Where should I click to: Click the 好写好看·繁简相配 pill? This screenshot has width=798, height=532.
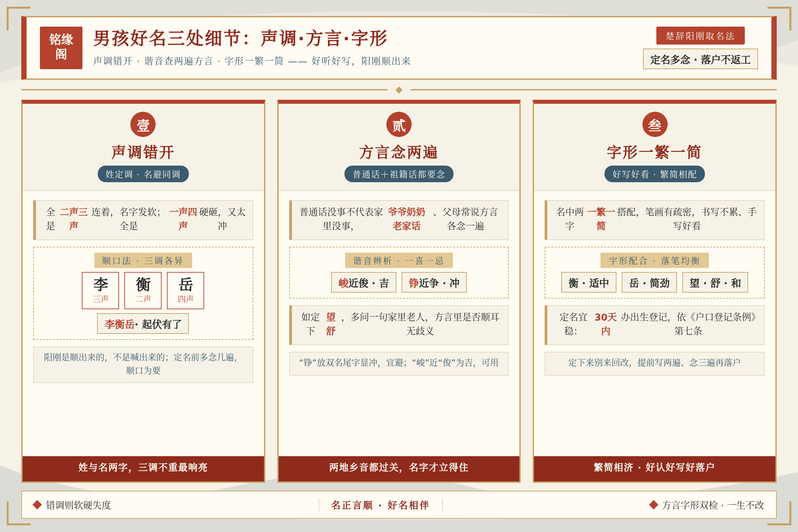pos(654,174)
